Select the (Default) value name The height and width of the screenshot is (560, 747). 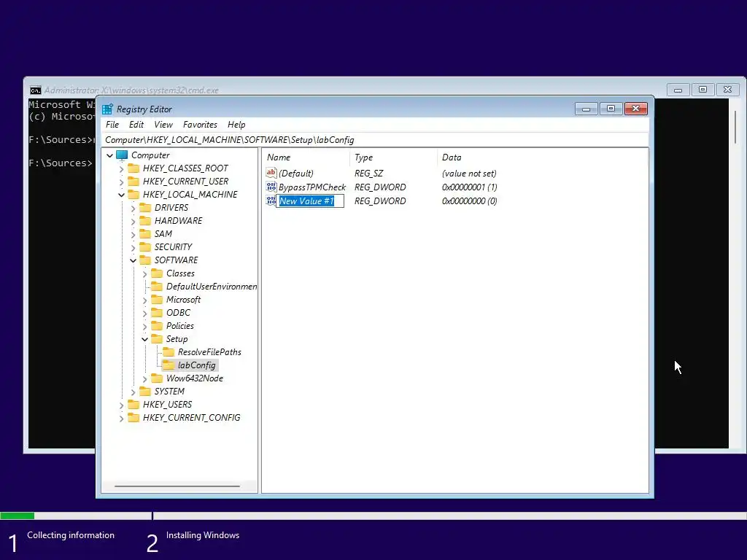[296, 174]
